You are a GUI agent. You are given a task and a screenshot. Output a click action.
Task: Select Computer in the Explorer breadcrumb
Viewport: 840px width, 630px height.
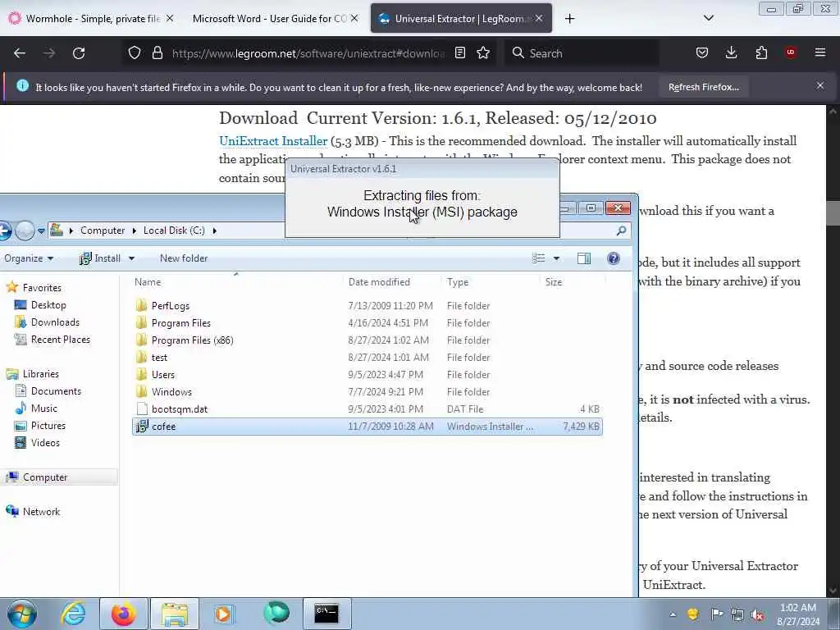103,231
